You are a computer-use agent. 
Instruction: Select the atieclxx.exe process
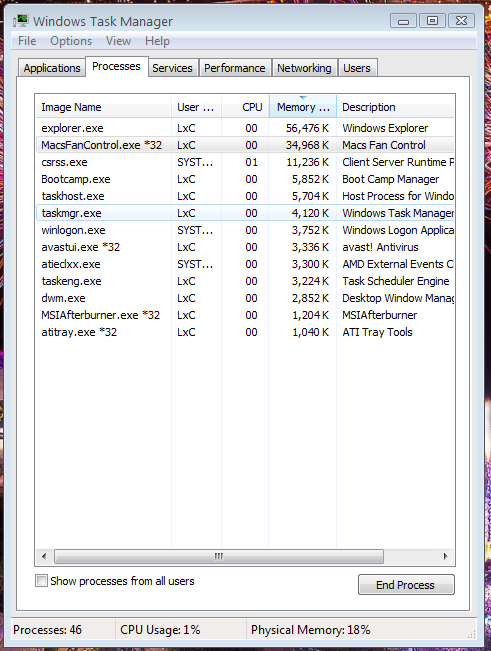click(x=245, y=264)
